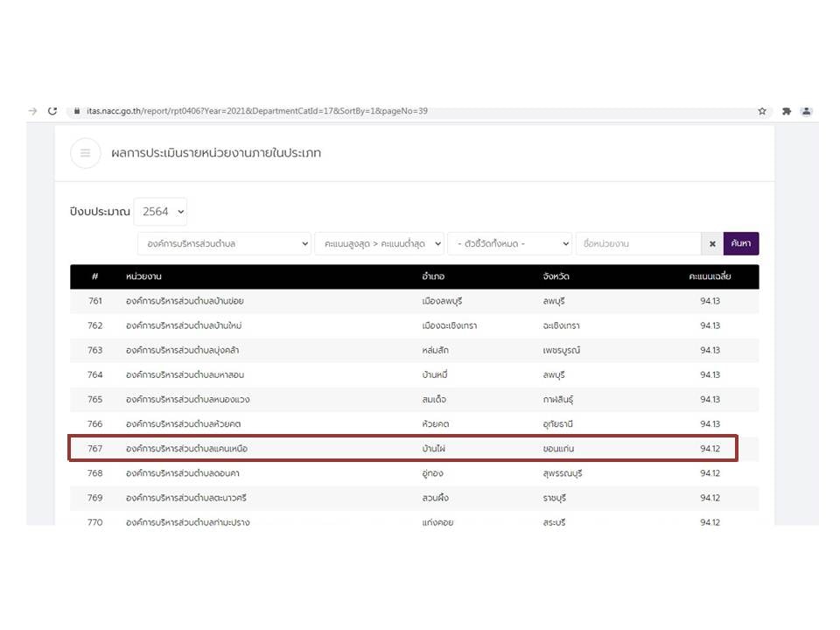Viewport: 840px width, 630px height.
Task: Select row 763 องค์การบริหารส่วนตำบลบุ่งคล้า
Action: pyautogui.click(x=414, y=350)
